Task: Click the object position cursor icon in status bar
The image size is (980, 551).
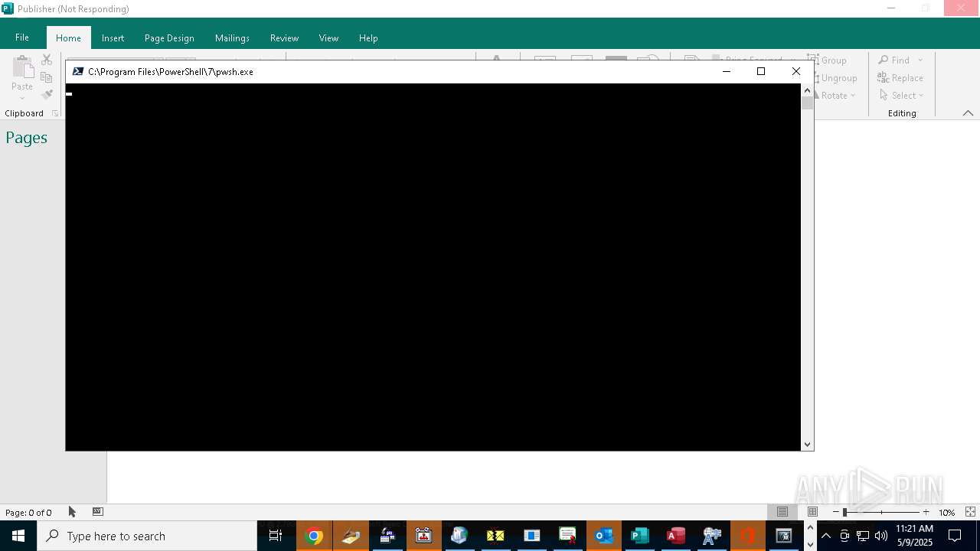Action: pyautogui.click(x=72, y=512)
